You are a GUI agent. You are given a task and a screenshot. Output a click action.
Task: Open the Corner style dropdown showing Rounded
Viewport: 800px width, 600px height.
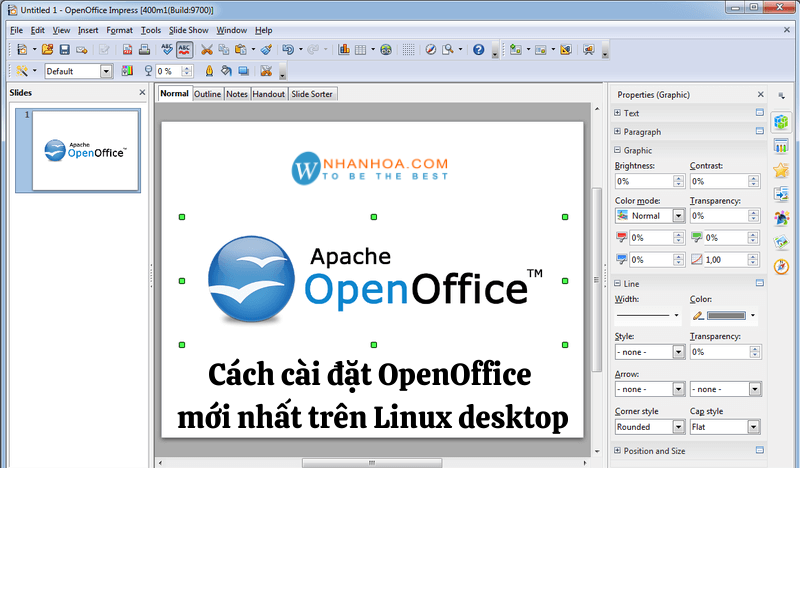click(x=649, y=427)
